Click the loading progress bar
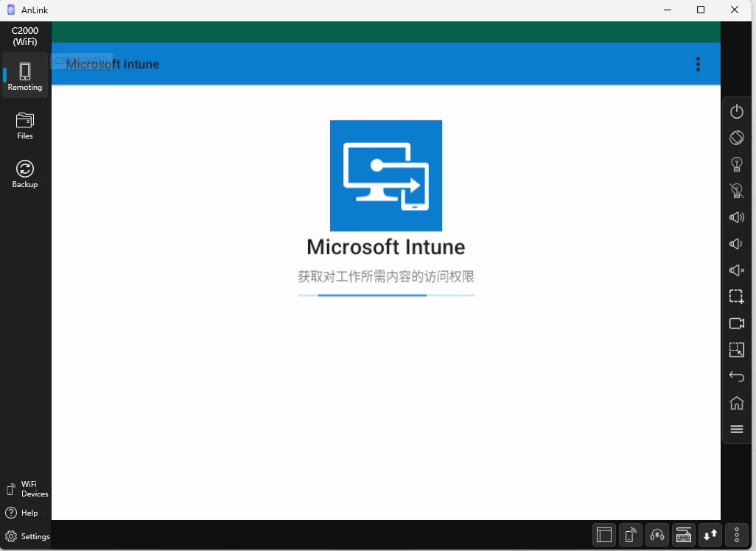This screenshot has width=756, height=551. coord(385,295)
